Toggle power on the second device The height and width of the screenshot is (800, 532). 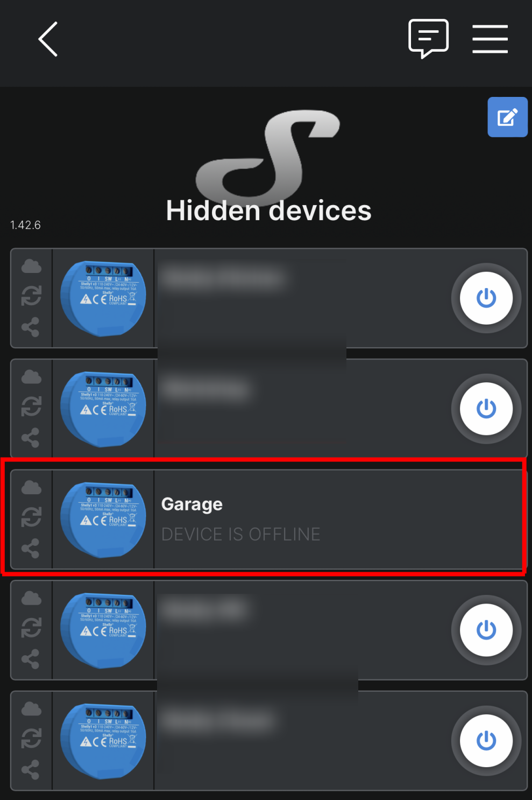486,409
